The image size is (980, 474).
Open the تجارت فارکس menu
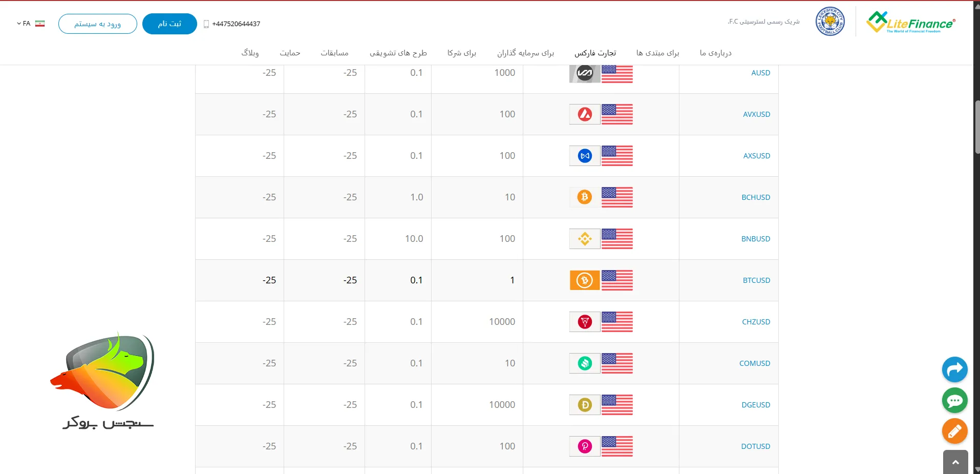(x=595, y=53)
